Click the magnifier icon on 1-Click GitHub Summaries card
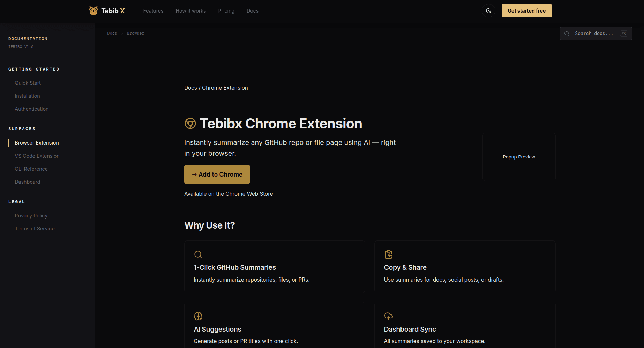 tap(198, 254)
